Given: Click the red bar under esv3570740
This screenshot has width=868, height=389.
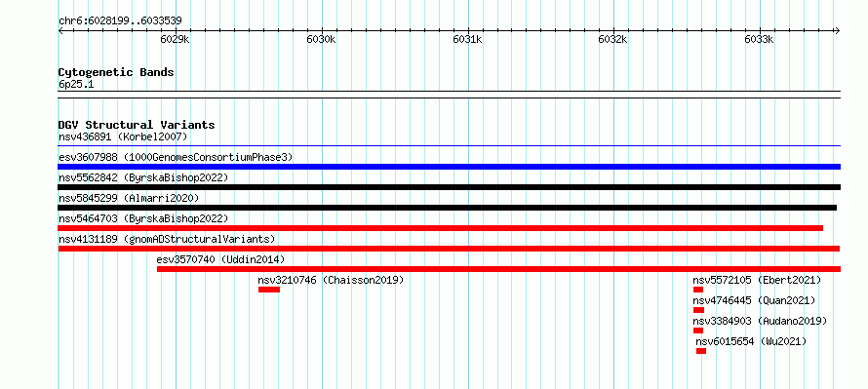Looking at the screenshot, I should [498, 269].
